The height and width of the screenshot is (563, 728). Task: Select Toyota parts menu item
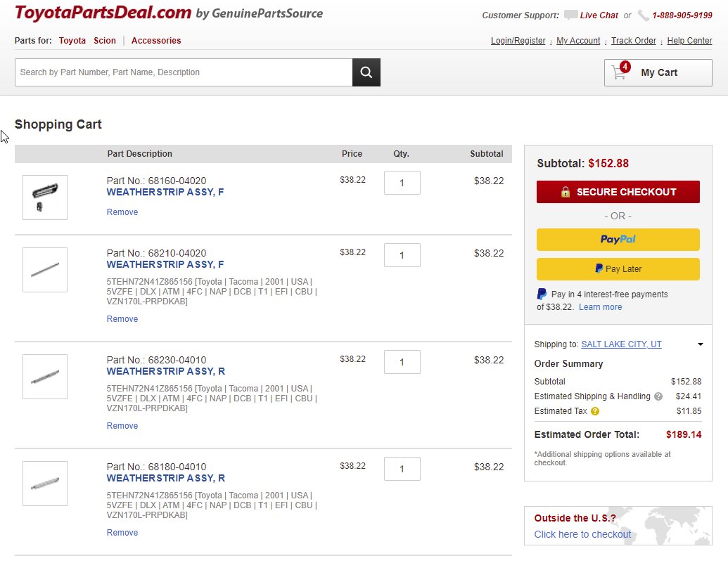[72, 41]
